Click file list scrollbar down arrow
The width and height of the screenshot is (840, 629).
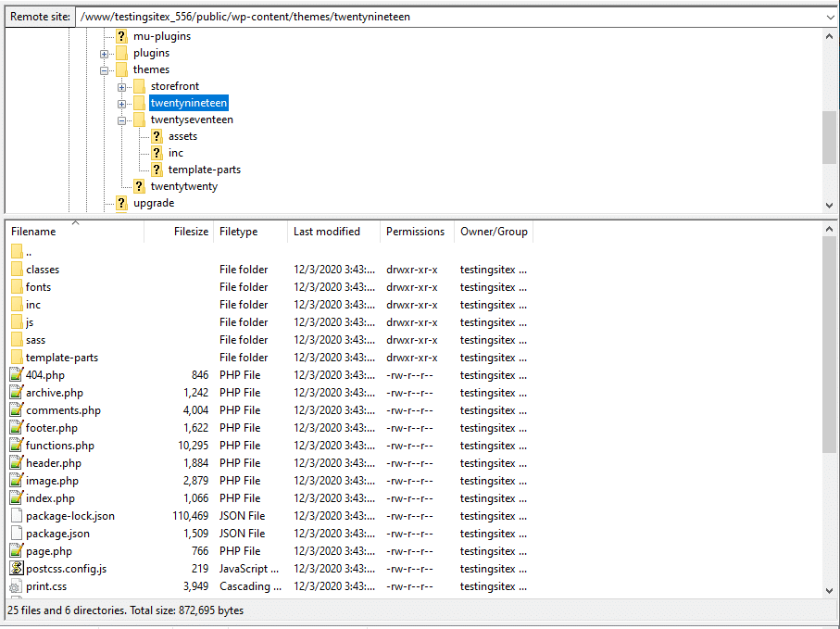(x=829, y=591)
